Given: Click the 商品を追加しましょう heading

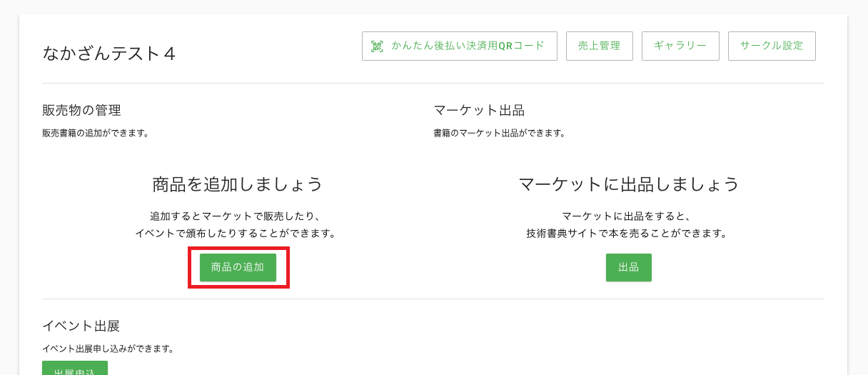Looking at the screenshot, I should coord(238,184).
